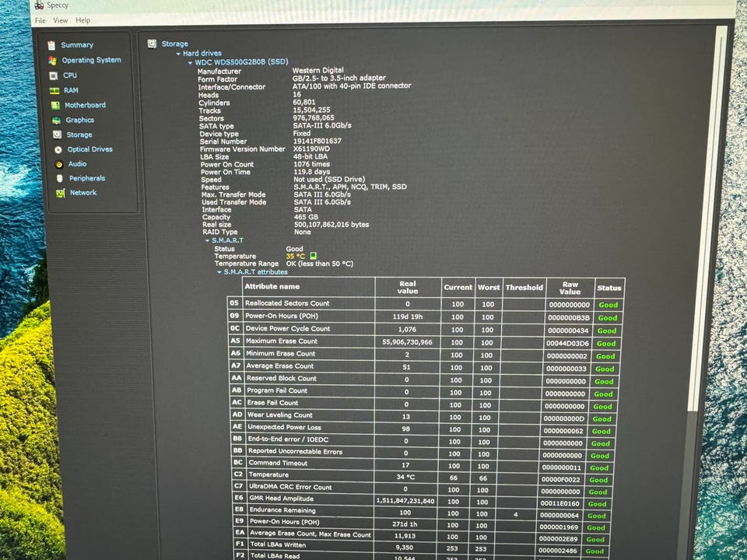
Task: Click the Attribute name column header
Action: 272,286
